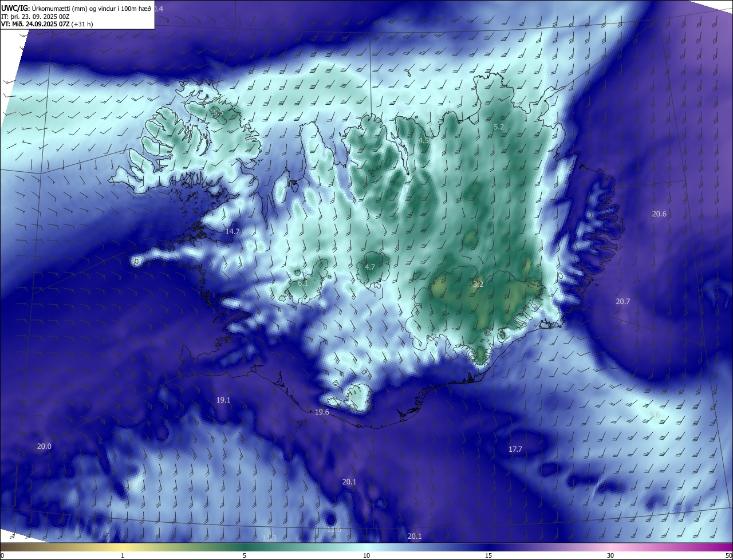This screenshot has width=733, height=560.
Task: Click legend tick label 30
Action: click(610, 556)
